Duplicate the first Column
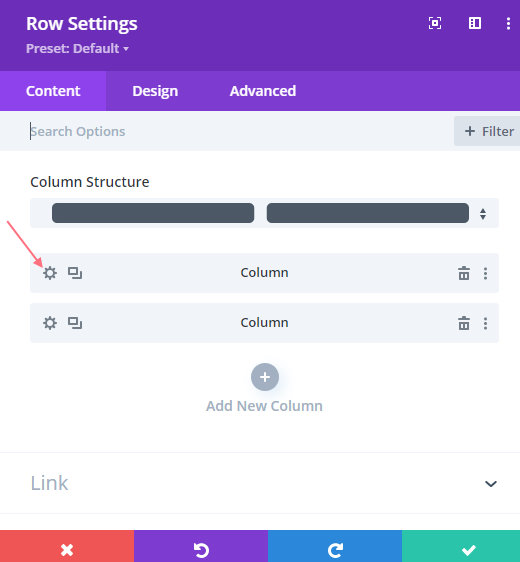The height and width of the screenshot is (562, 520). point(75,273)
